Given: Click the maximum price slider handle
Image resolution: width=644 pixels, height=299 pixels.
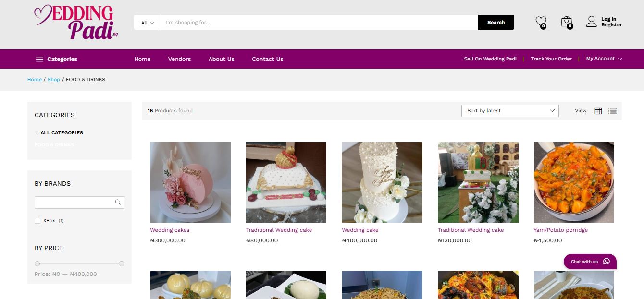Looking at the screenshot, I should pos(122,263).
